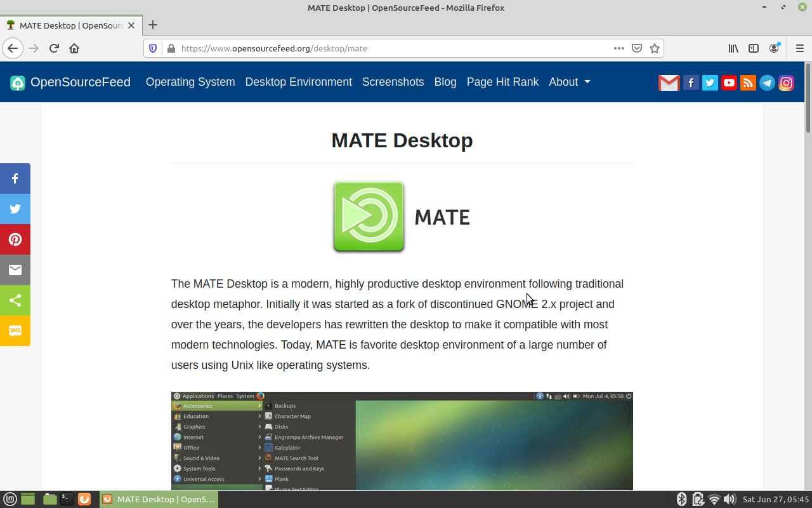Show desktop via taskbar icon

(27, 499)
